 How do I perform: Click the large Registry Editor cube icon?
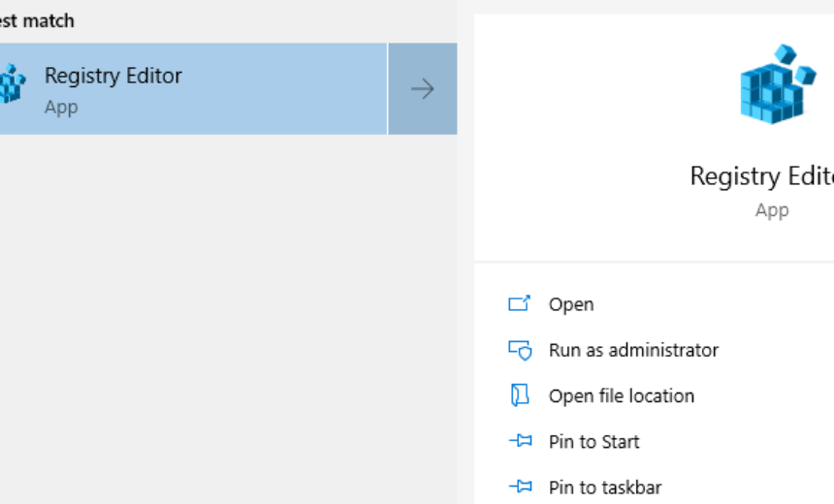(x=778, y=84)
